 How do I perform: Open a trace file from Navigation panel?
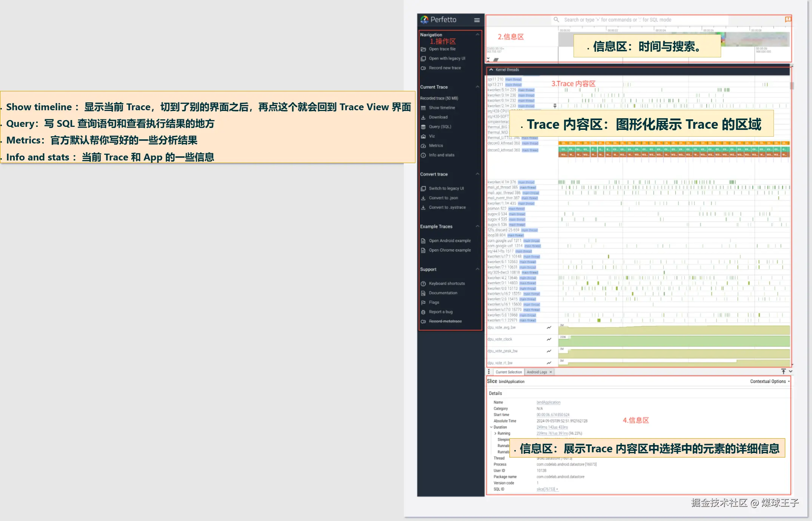442,49
